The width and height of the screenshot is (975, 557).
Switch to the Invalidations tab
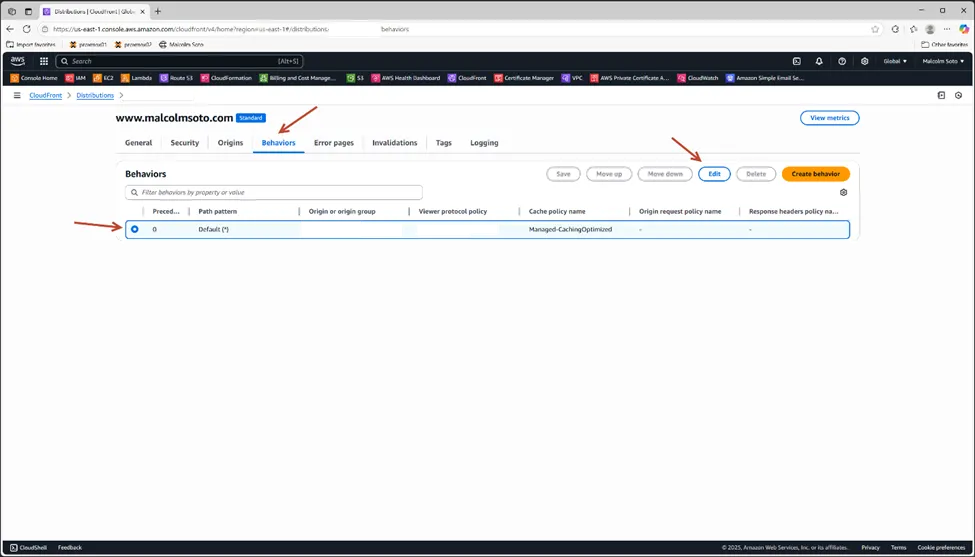395,142
